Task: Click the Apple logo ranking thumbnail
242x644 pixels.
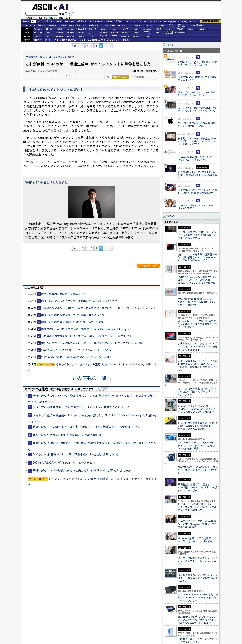Action: pos(170,120)
